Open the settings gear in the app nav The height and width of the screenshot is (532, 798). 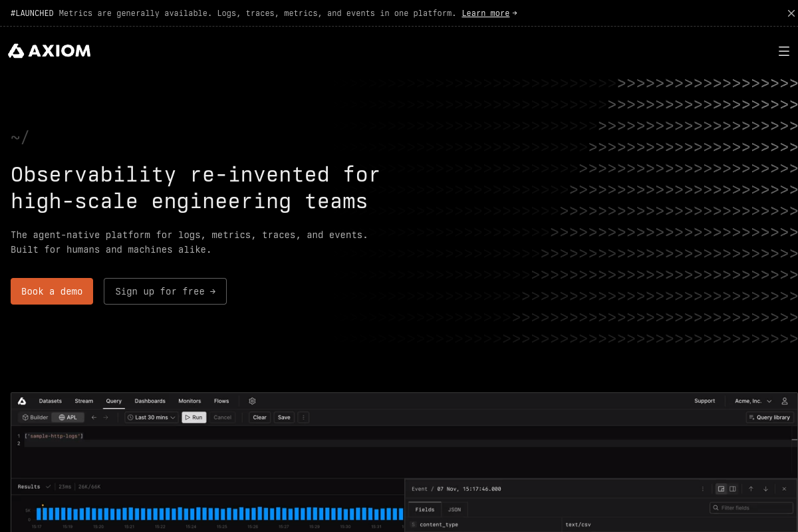[252, 401]
